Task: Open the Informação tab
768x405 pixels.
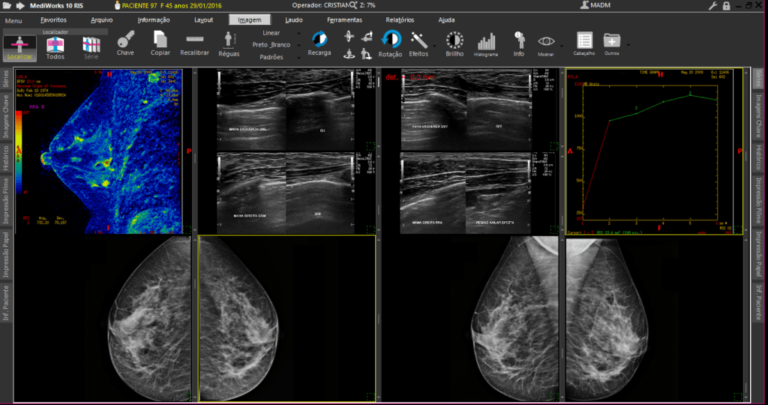Action: 154,20
